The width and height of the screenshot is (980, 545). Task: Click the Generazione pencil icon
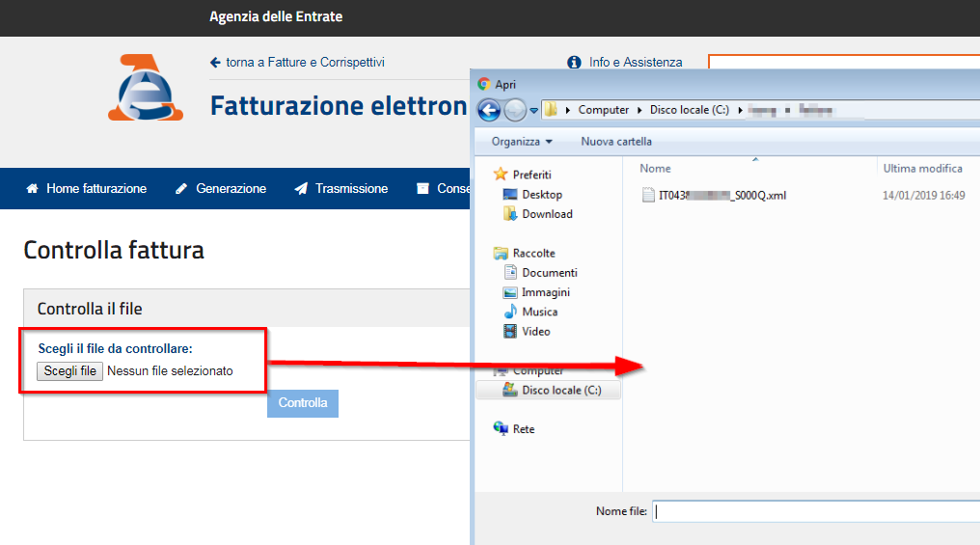[x=181, y=189]
